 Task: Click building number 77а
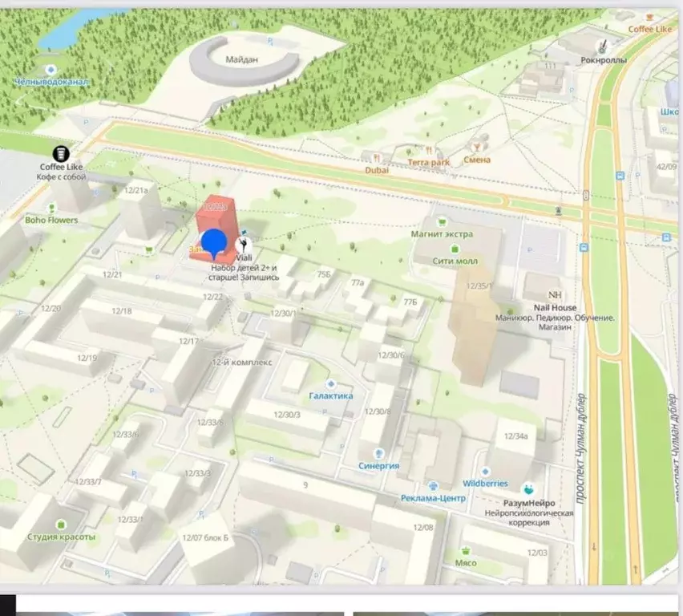358,282
